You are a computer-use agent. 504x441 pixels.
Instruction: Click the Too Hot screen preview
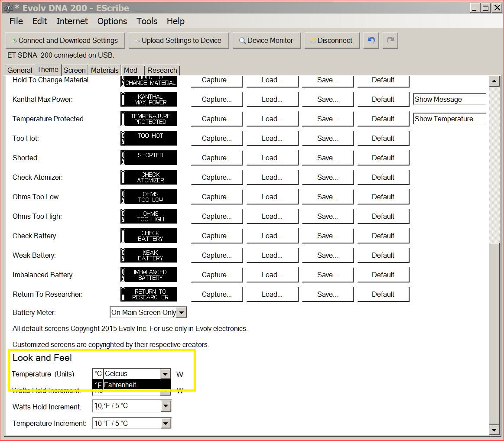point(149,138)
